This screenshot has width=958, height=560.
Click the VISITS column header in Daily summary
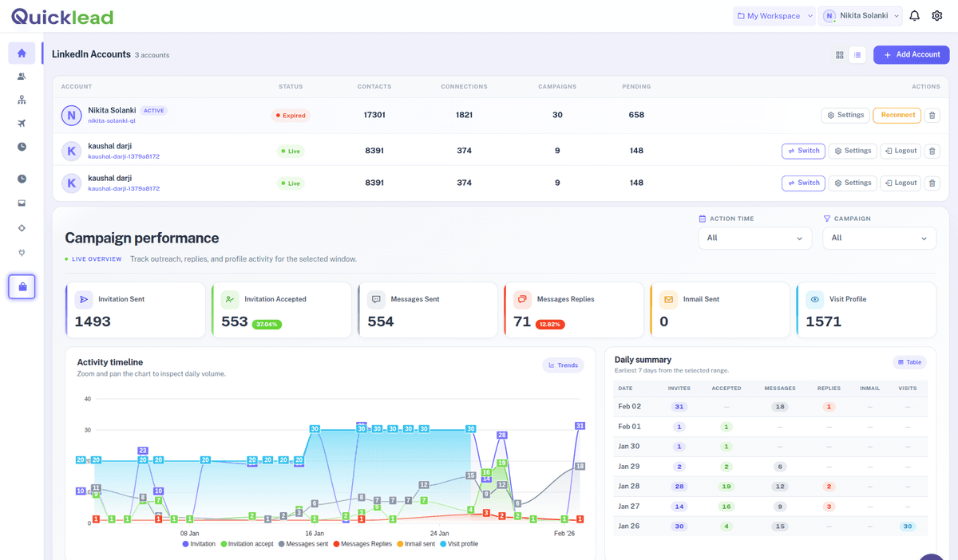[x=907, y=388]
